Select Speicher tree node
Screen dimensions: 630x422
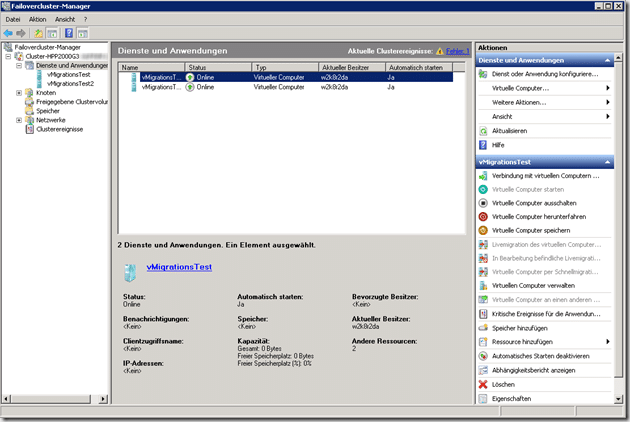click(48, 111)
